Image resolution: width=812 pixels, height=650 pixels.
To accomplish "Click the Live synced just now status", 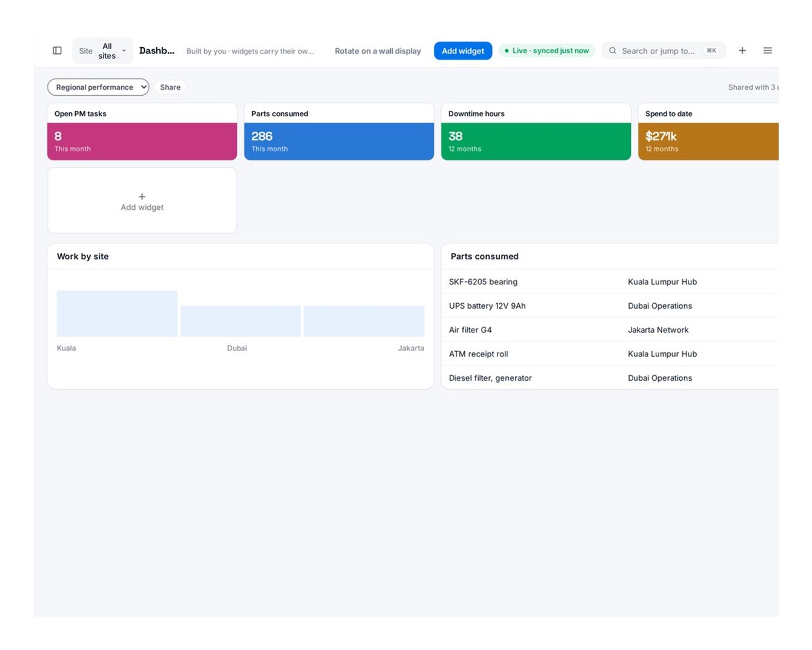I will [547, 51].
